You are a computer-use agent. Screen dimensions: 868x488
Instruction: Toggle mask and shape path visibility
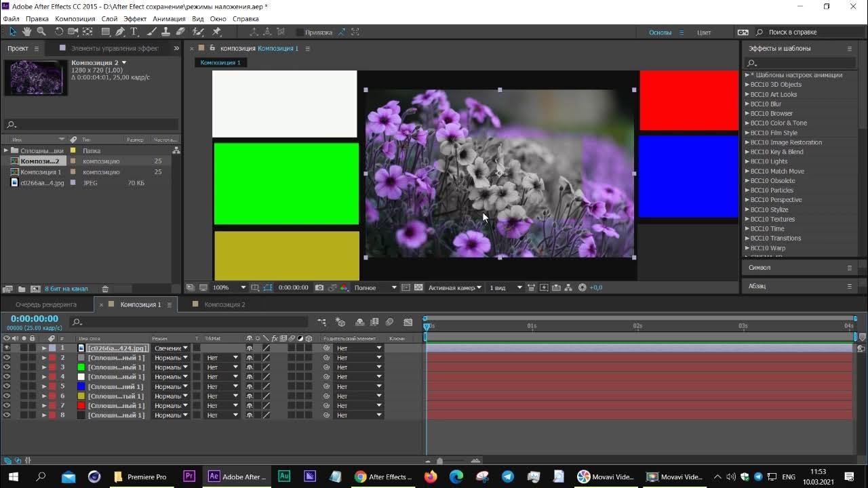tap(269, 287)
